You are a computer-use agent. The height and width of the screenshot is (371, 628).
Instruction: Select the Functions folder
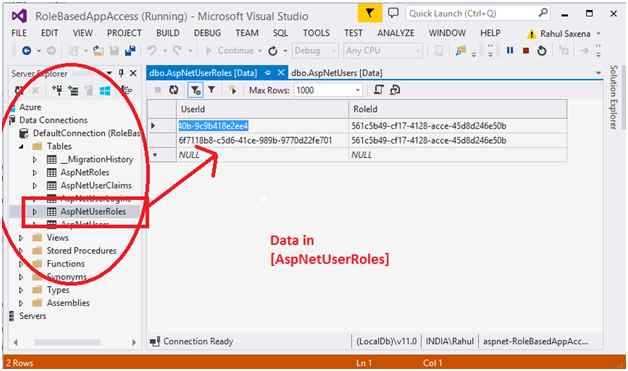pyautogui.click(x=66, y=264)
